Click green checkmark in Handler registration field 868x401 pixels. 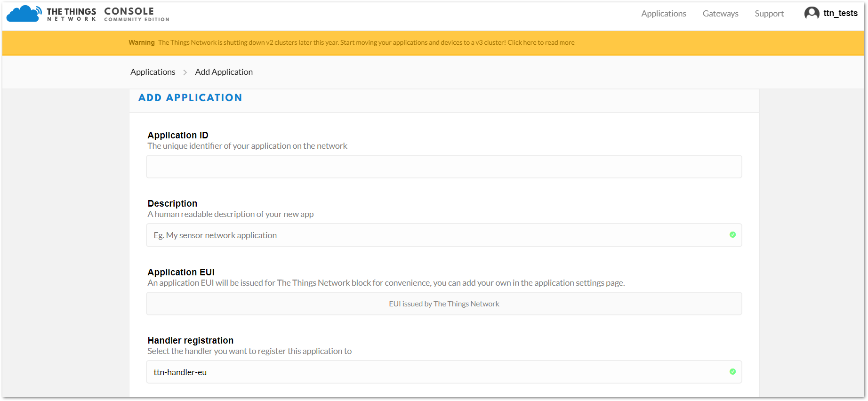click(732, 372)
